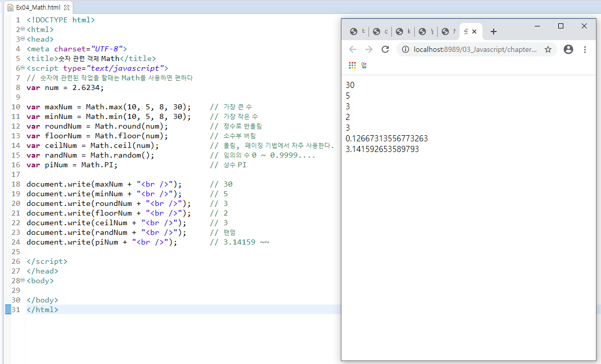This screenshot has height=364, width=601.
Task: Close the Chrome window
Action: point(584,26)
